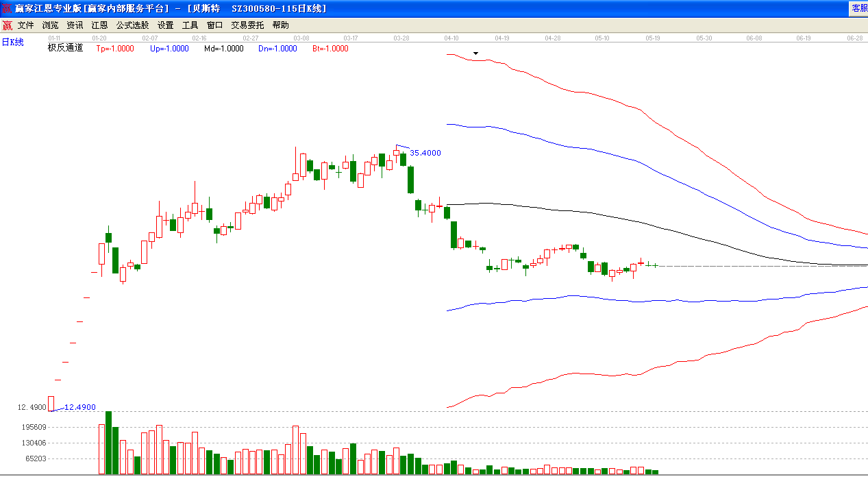Screen dimensions: 868x477
Task: Select the 日K线 period label
Action: pyautogui.click(x=12, y=42)
